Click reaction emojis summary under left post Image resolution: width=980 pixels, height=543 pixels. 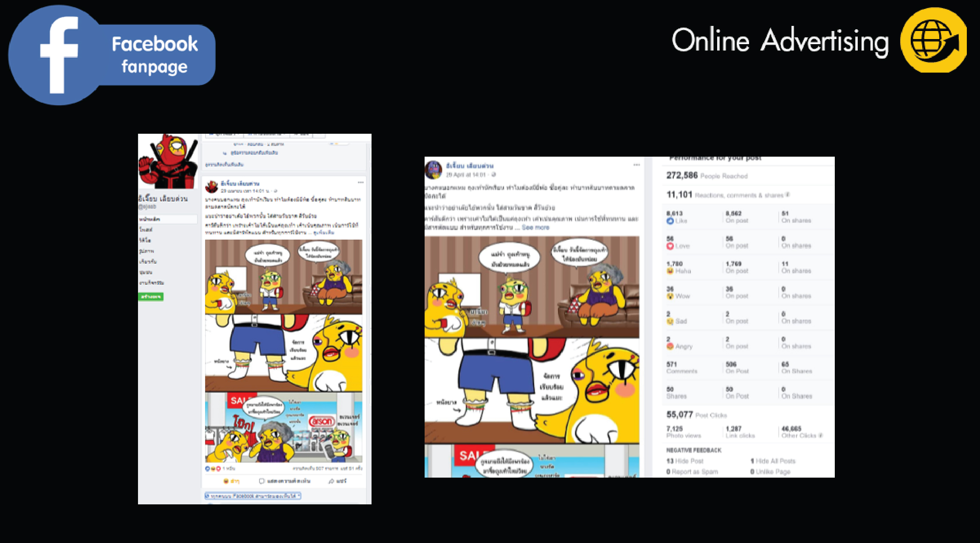click(x=213, y=469)
